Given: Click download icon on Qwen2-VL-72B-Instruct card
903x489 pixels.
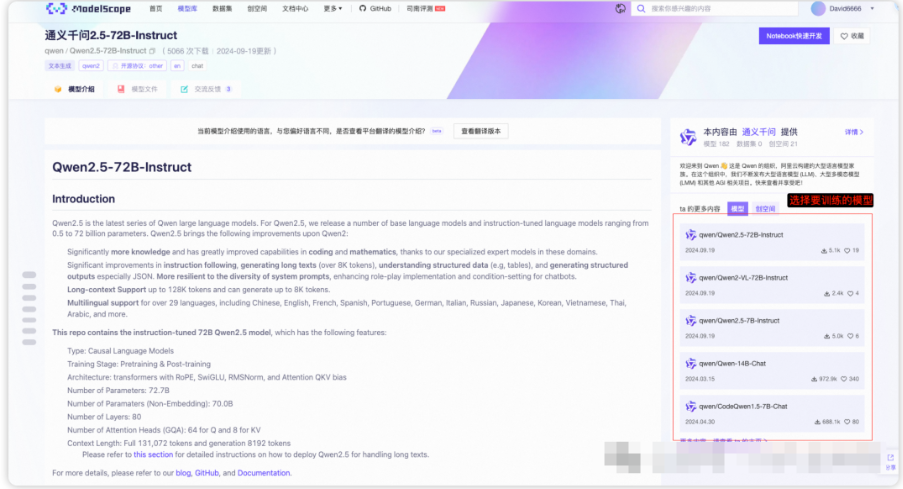Looking at the screenshot, I should pos(826,293).
